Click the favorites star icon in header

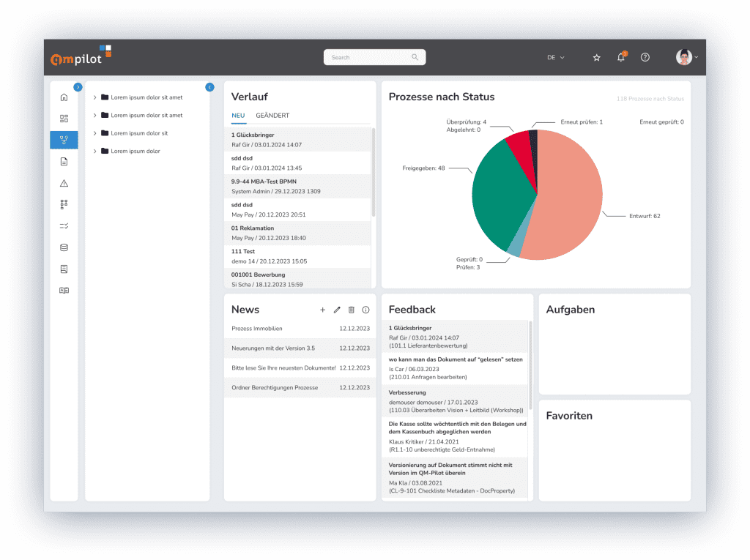point(597,58)
